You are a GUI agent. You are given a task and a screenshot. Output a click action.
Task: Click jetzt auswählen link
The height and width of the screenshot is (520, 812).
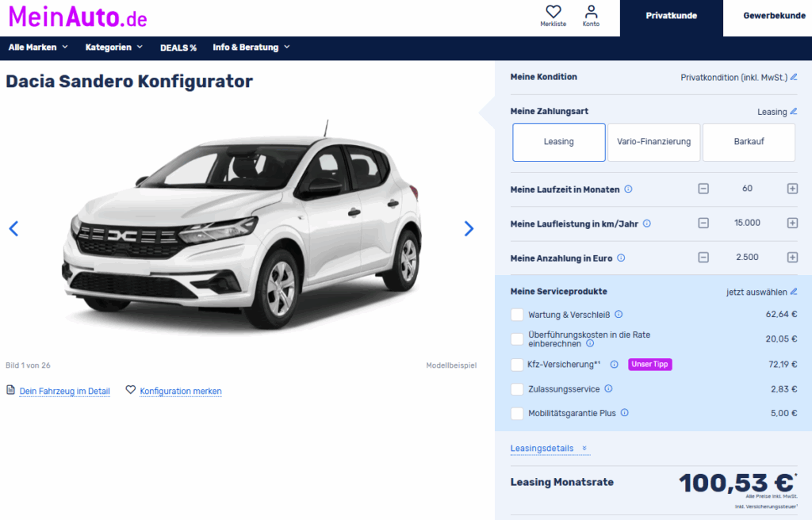(756, 292)
